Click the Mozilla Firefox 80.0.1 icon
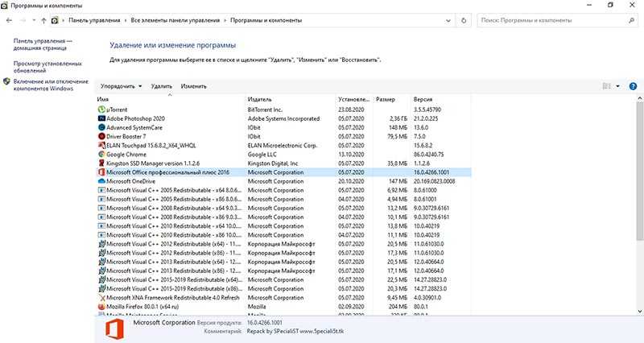The width and height of the screenshot is (644, 343). [x=101, y=307]
